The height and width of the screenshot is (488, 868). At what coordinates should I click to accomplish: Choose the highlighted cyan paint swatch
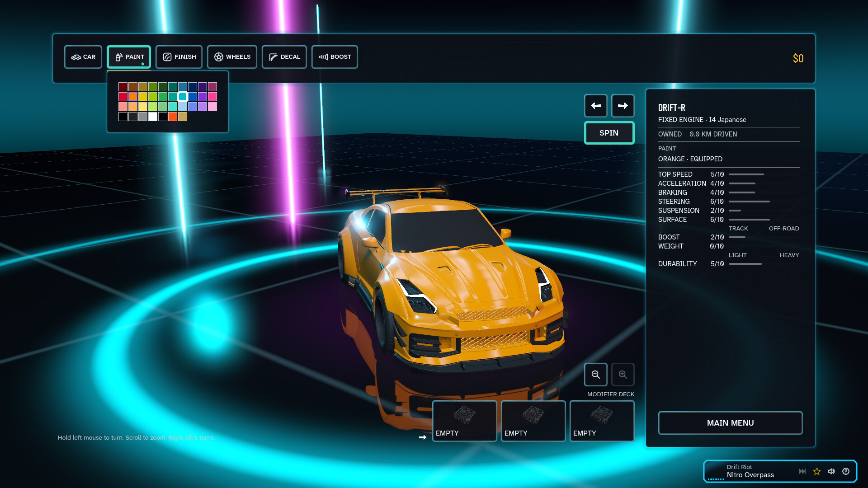[183, 97]
